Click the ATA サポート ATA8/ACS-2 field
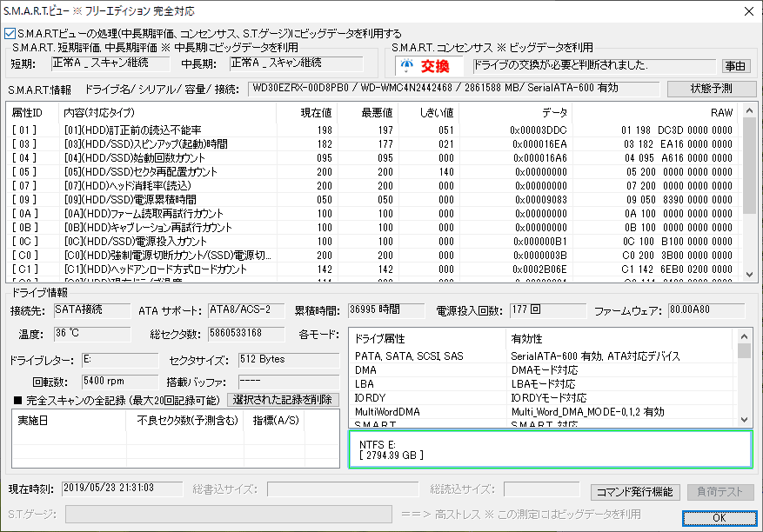Viewport: 763px width, 532px height. (x=246, y=310)
